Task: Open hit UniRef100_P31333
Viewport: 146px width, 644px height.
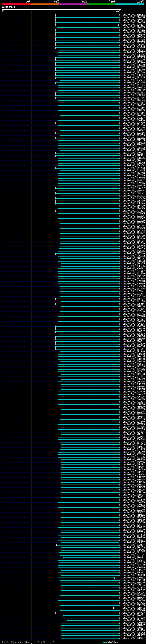Action: tap(134, 256)
